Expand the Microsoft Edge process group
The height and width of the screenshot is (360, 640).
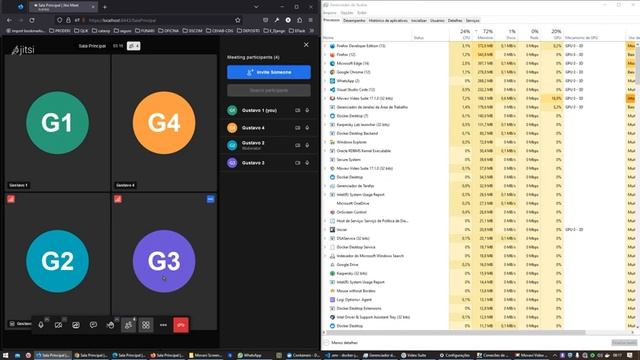coord(325,64)
